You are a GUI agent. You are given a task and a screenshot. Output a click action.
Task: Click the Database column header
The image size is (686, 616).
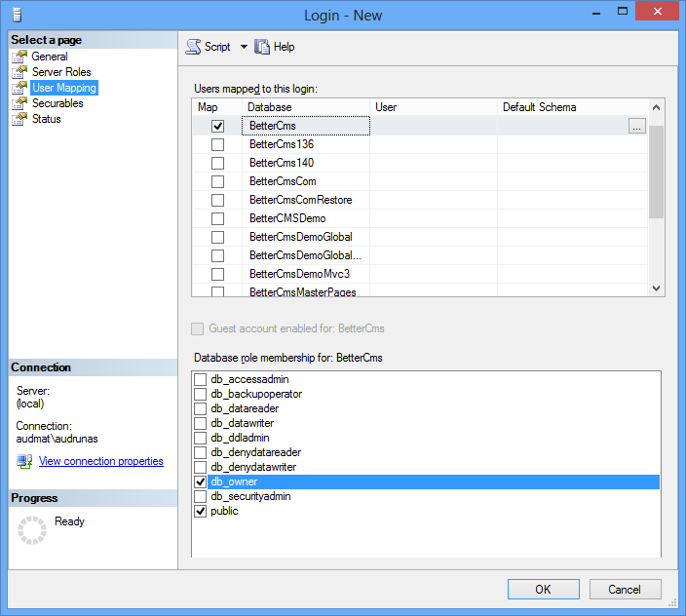[306, 107]
